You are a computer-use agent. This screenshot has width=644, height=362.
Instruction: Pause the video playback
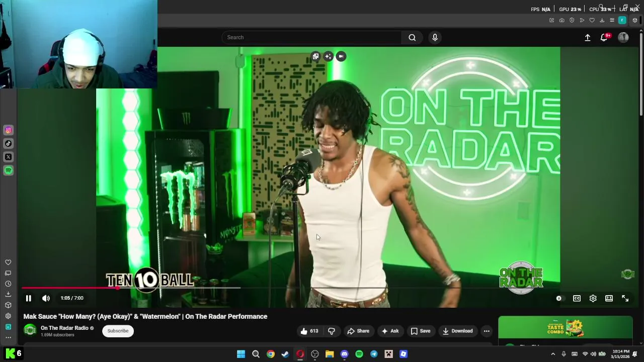tap(29, 298)
